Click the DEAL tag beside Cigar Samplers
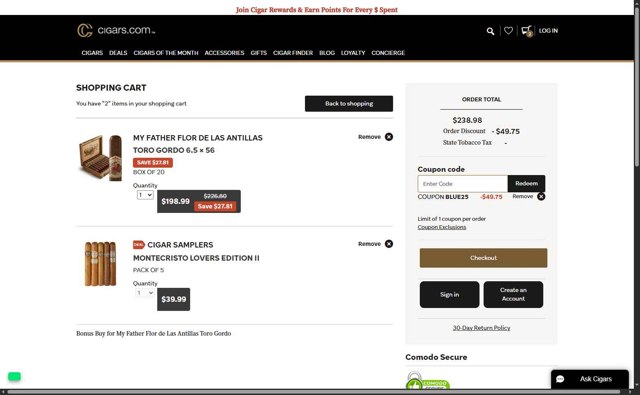Viewport: 640px width, 395px height. (139, 245)
